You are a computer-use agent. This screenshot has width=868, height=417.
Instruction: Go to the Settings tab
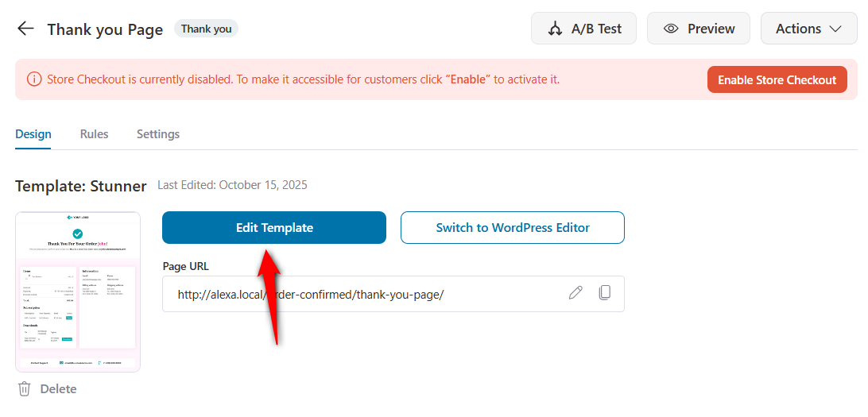tap(158, 134)
